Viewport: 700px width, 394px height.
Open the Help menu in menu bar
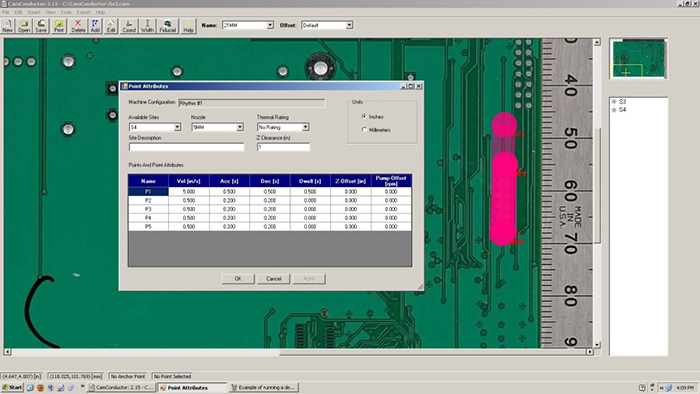(100, 12)
